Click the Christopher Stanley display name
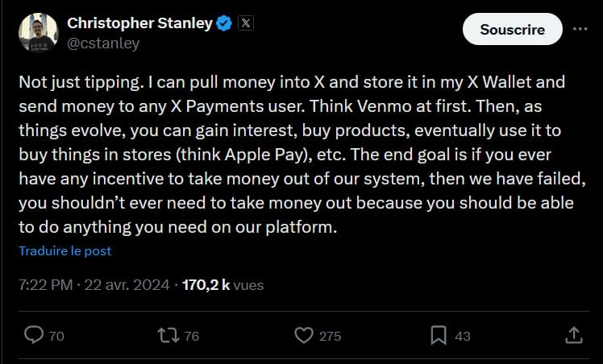Screen dimensions: 603x364 click(139, 24)
